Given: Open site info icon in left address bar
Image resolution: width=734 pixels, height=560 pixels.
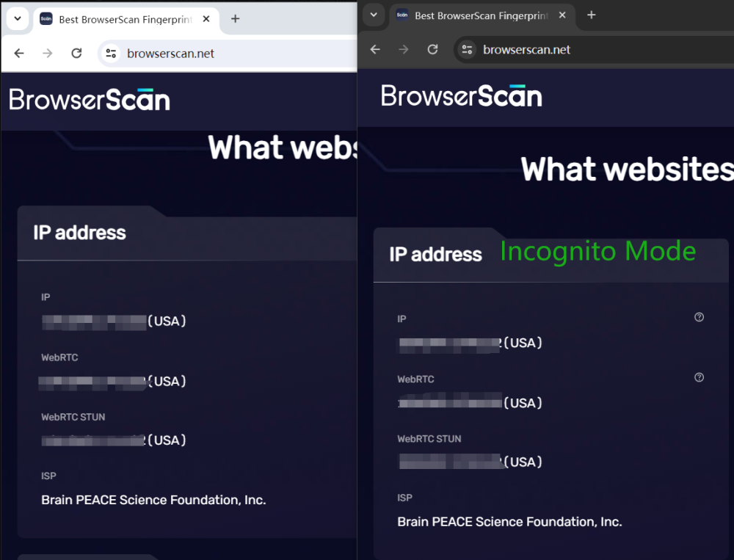Looking at the screenshot, I should tap(111, 54).
